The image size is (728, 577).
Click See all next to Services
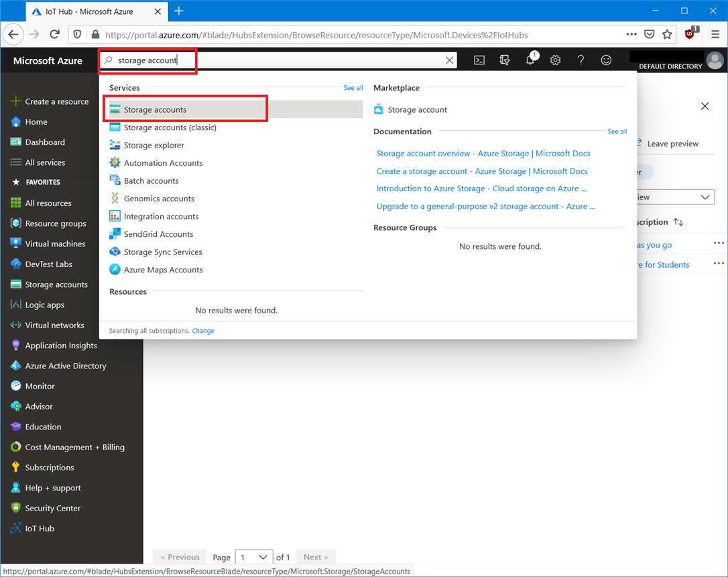[353, 88]
